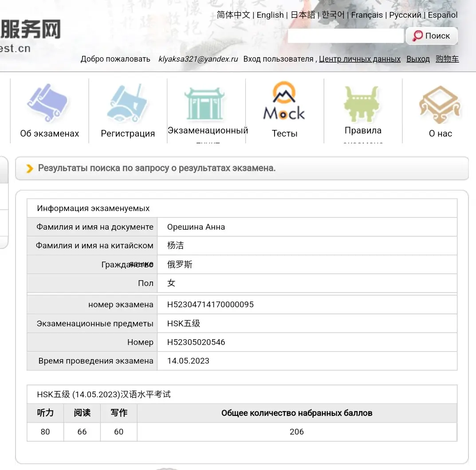Open the О нас menu label

[440, 133]
